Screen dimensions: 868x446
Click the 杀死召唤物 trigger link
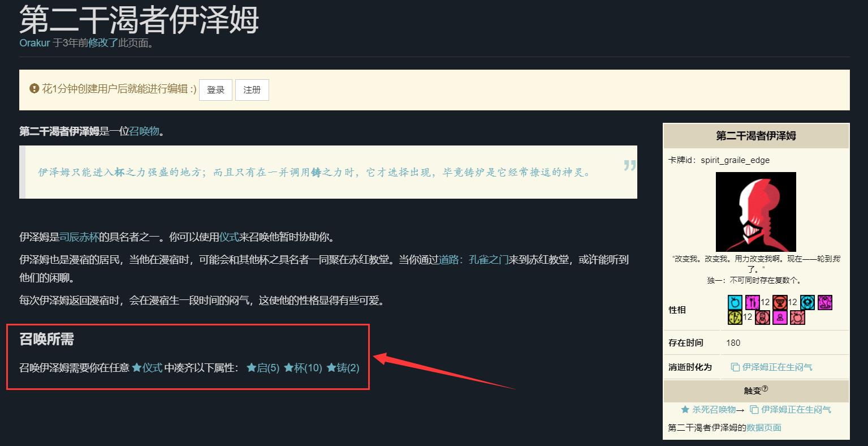pyautogui.click(x=714, y=409)
